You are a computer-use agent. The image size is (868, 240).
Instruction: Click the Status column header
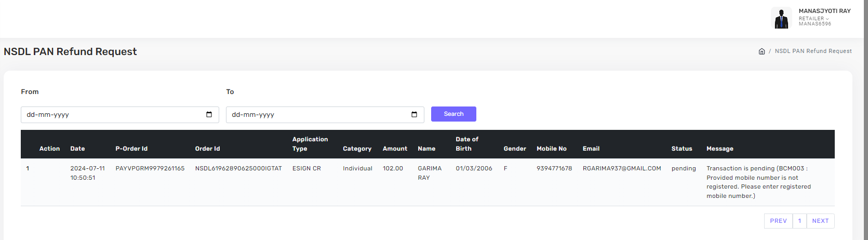tap(682, 149)
